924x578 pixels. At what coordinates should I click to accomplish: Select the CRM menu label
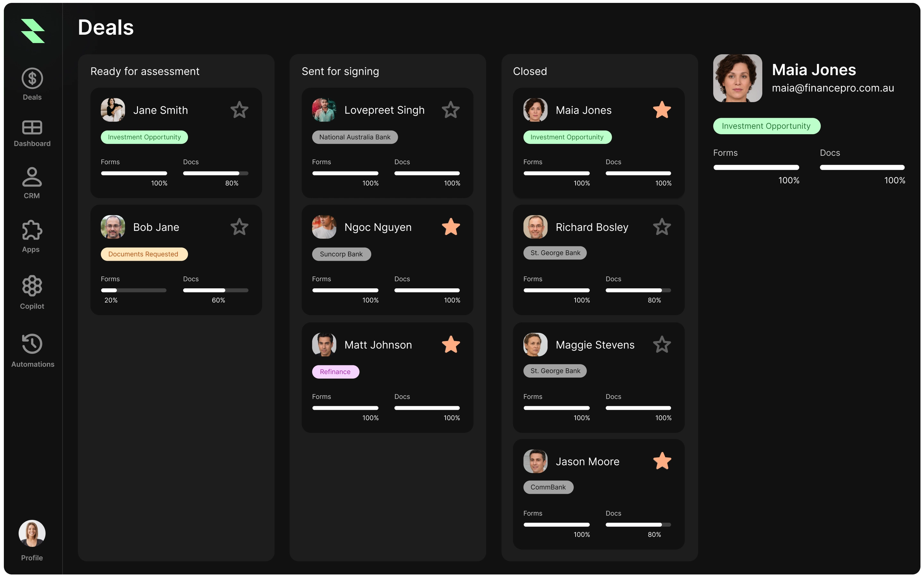(32, 196)
